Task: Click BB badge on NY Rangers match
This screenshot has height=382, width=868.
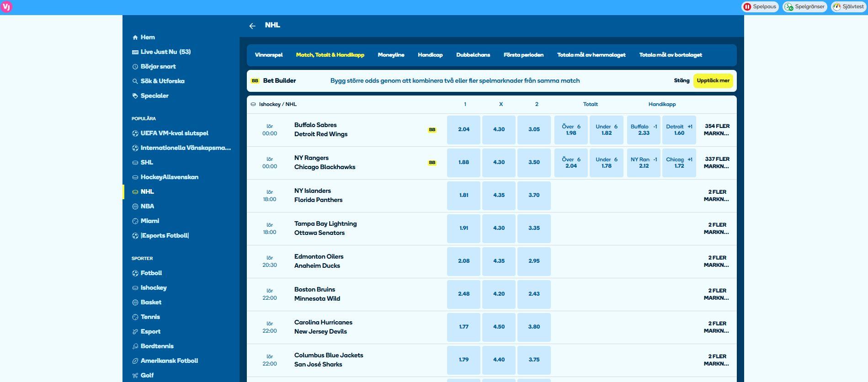Action: (x=432, y=163)
